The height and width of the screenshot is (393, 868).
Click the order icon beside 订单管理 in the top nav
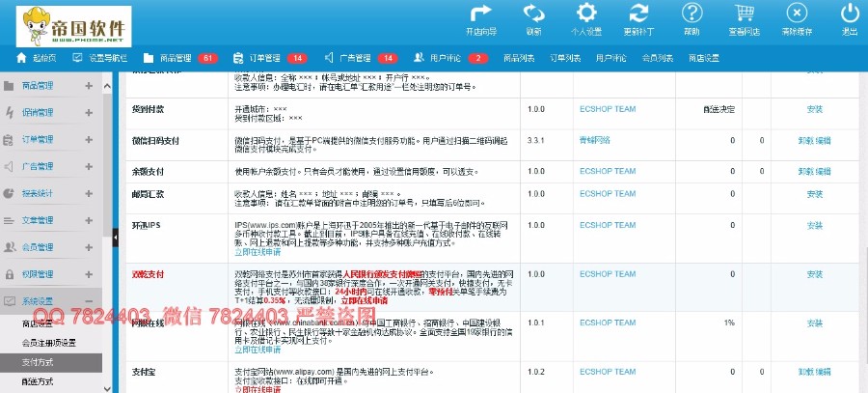point(238,58)
